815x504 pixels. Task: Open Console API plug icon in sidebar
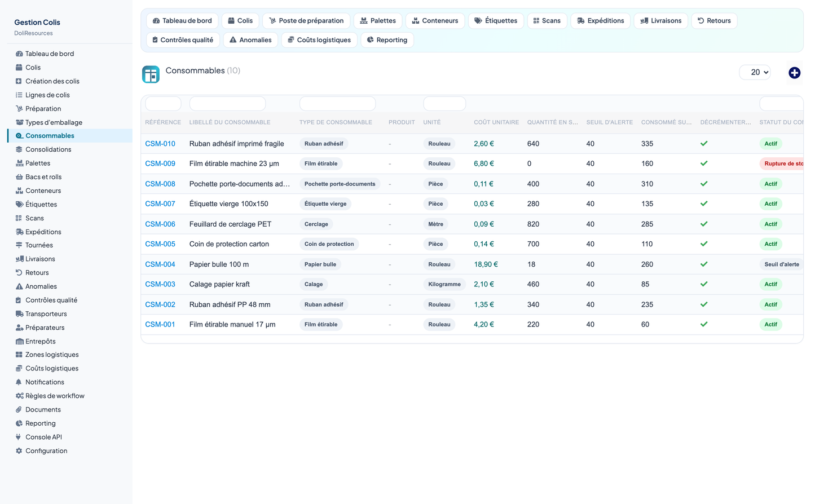point(19,437)
